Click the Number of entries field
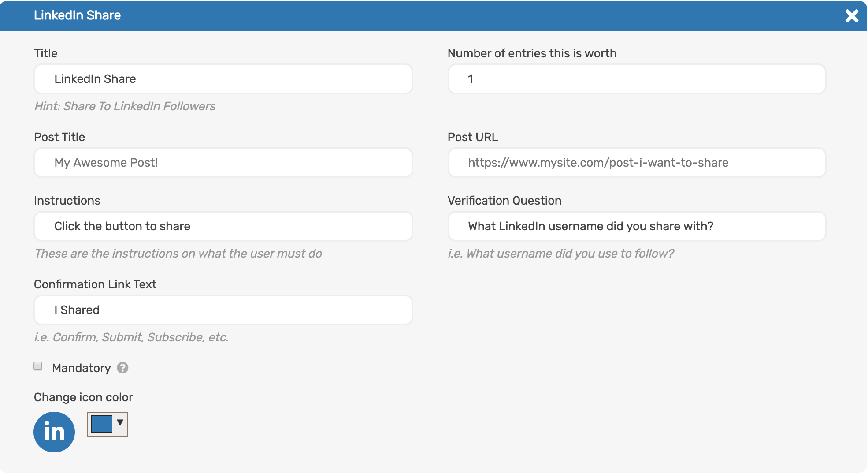The height and width of the screenshot is (474, 868). [636, 79]
